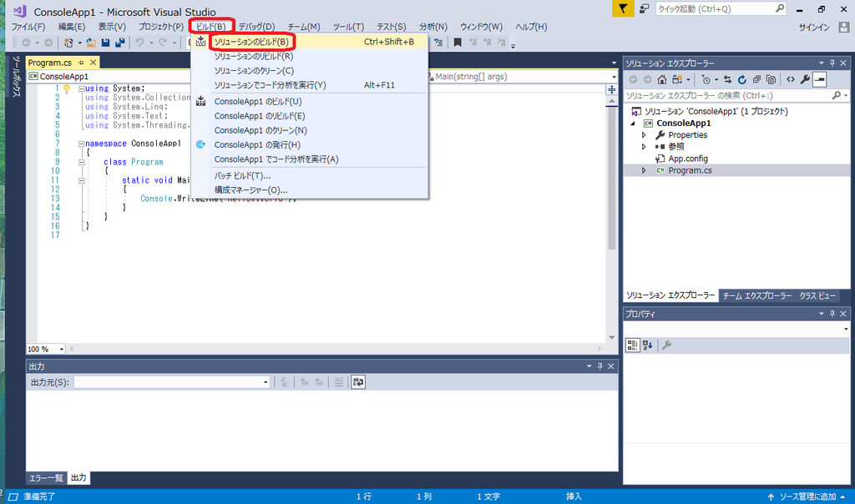855x504 pixels.
Task: Collapse the ConsoleApp1 project node
Action: (633, 123)
